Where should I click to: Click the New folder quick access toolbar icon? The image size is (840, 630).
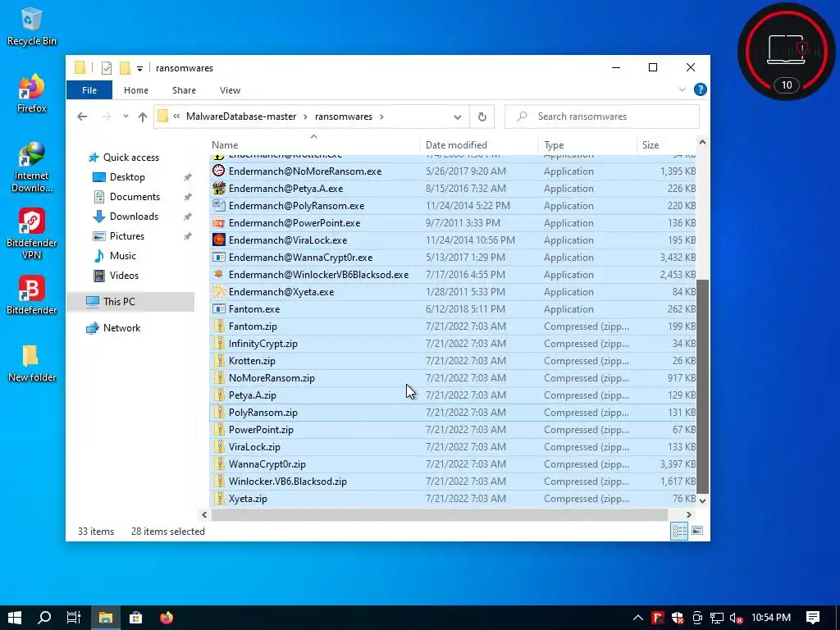pos(125,68)
